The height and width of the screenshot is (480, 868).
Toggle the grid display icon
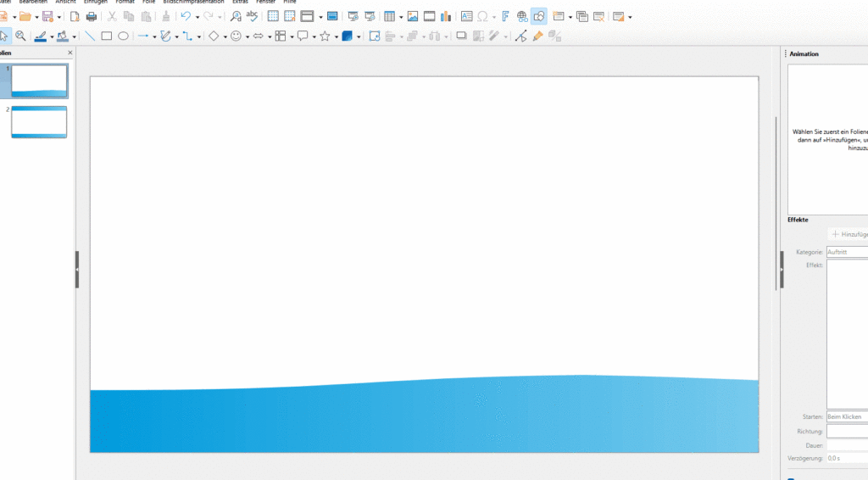point(273,16)
